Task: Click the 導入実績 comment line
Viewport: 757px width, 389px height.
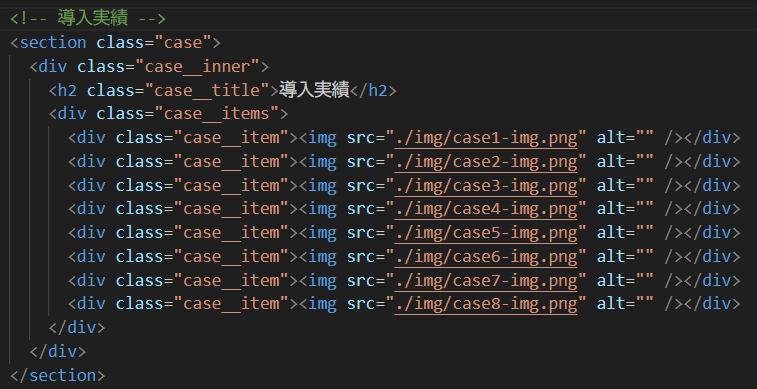Action: (x=88, y=18)
